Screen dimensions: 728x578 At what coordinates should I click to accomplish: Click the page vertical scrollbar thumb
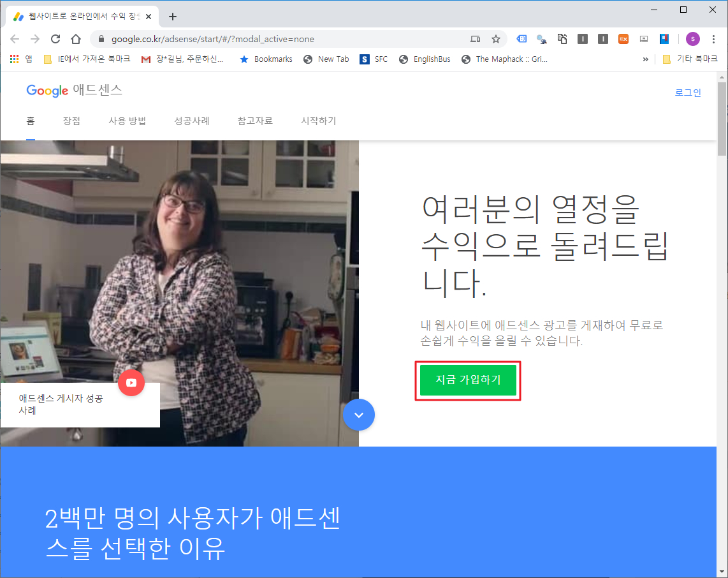[x=722, y=119]
